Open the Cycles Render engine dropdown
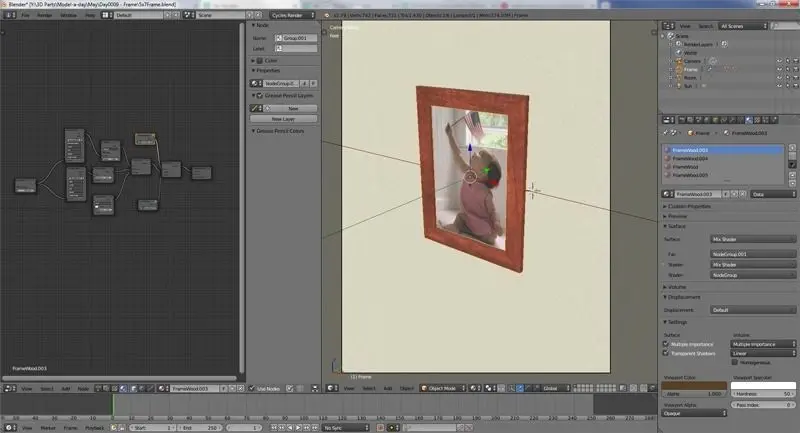 (x=293, y=15)
